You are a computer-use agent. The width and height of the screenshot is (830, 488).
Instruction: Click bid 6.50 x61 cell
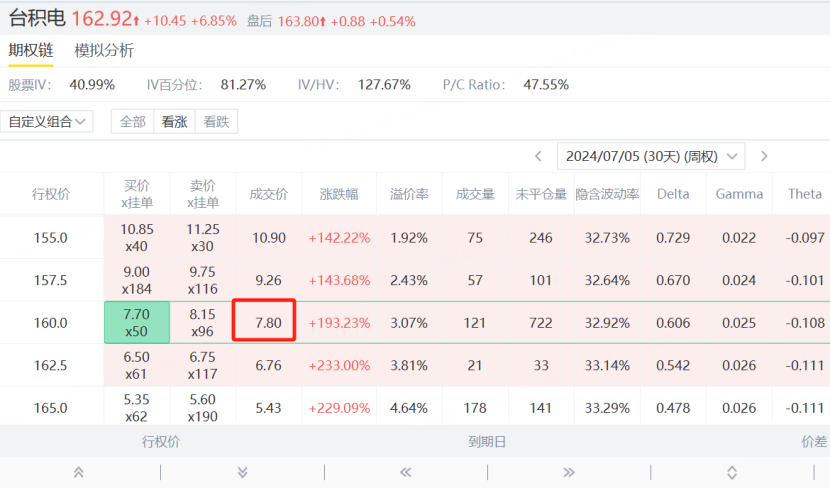(137, 365)
